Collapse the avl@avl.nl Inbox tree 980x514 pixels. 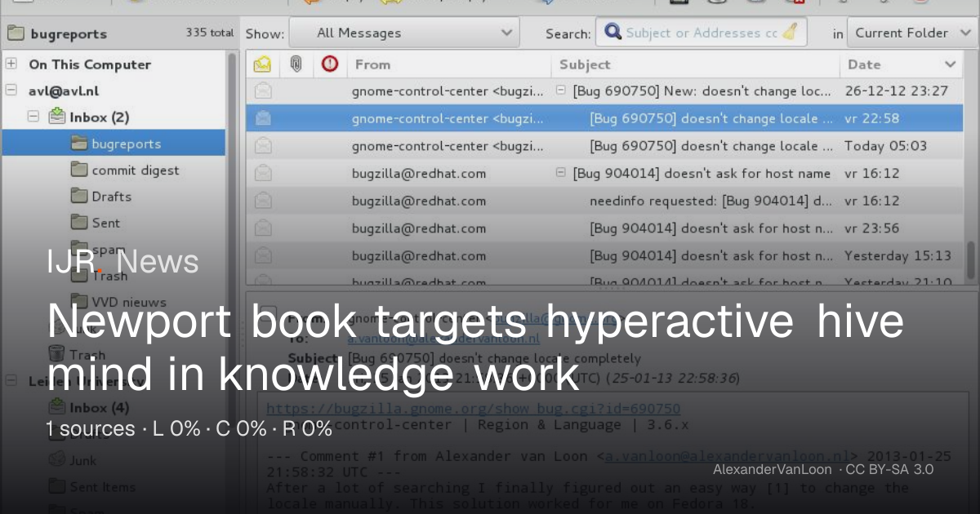click(x=33, y=117)
